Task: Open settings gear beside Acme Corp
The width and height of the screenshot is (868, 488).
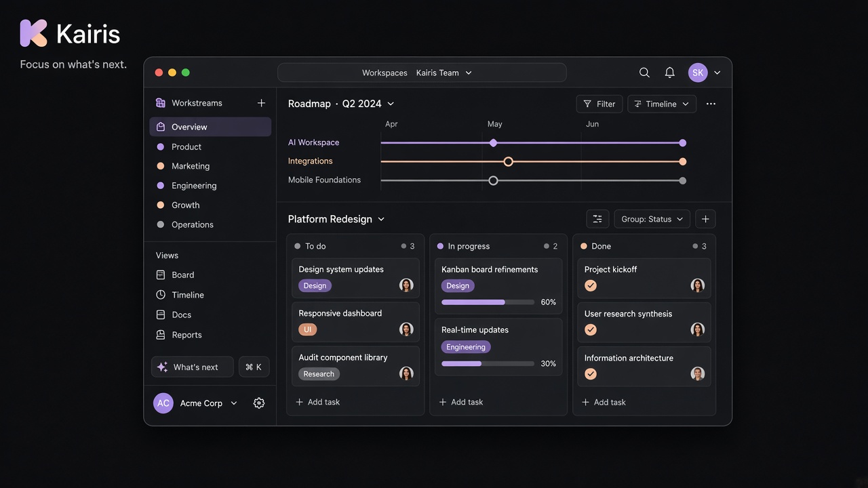Action: click(259, 403)
